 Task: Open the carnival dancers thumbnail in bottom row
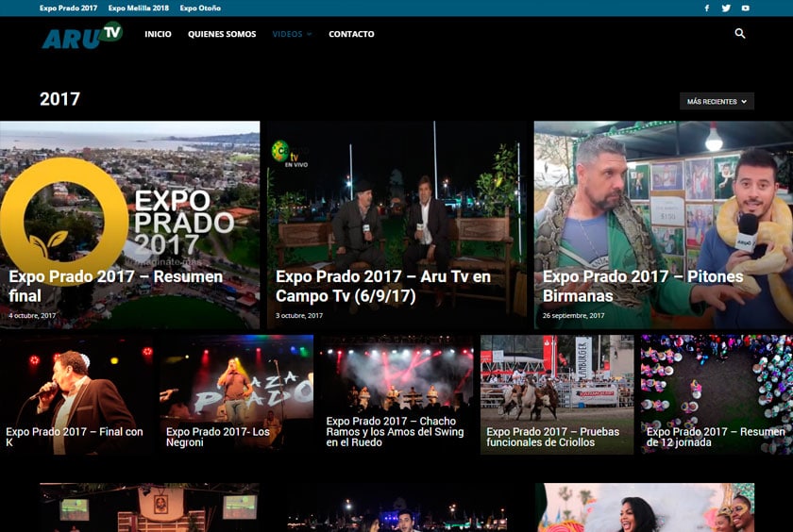click(x=645, y=507)
